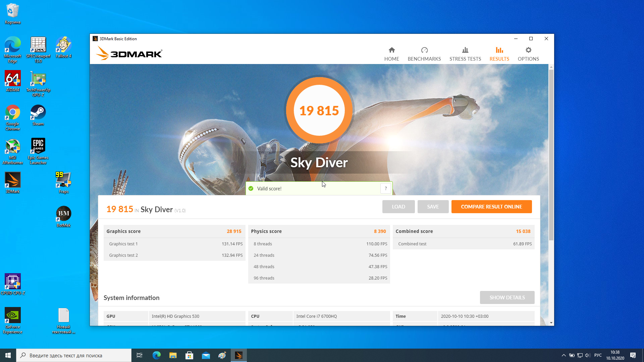Viewport: 644px width, 362px height.
Task: Open the Windows Start menu
Action: 8,355
